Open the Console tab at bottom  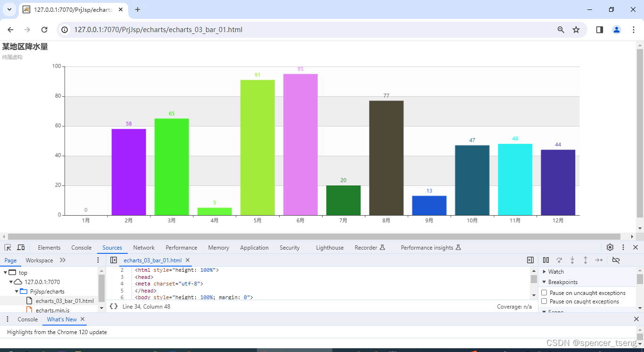click(x=27, y=319)
